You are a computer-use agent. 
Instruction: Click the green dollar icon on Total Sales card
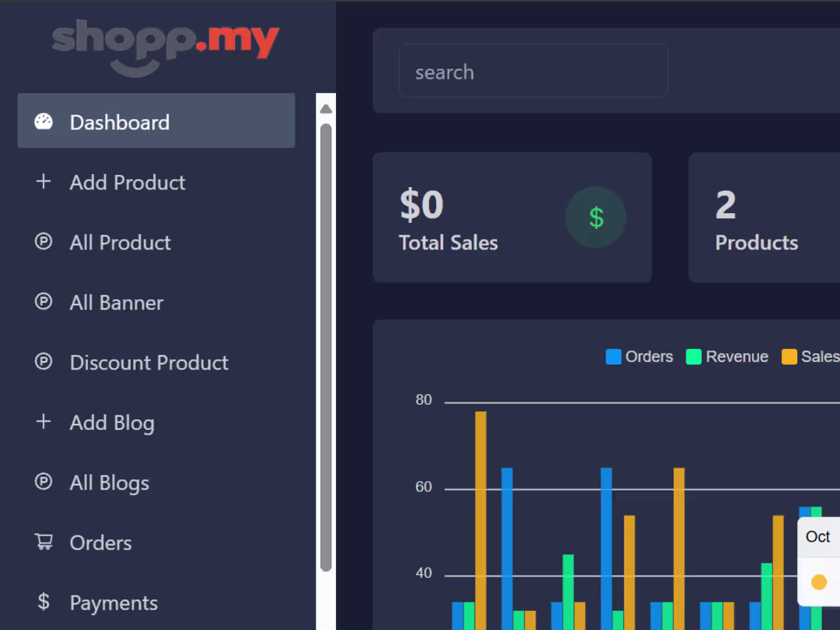pyautogui.click(x=596, y=217)
